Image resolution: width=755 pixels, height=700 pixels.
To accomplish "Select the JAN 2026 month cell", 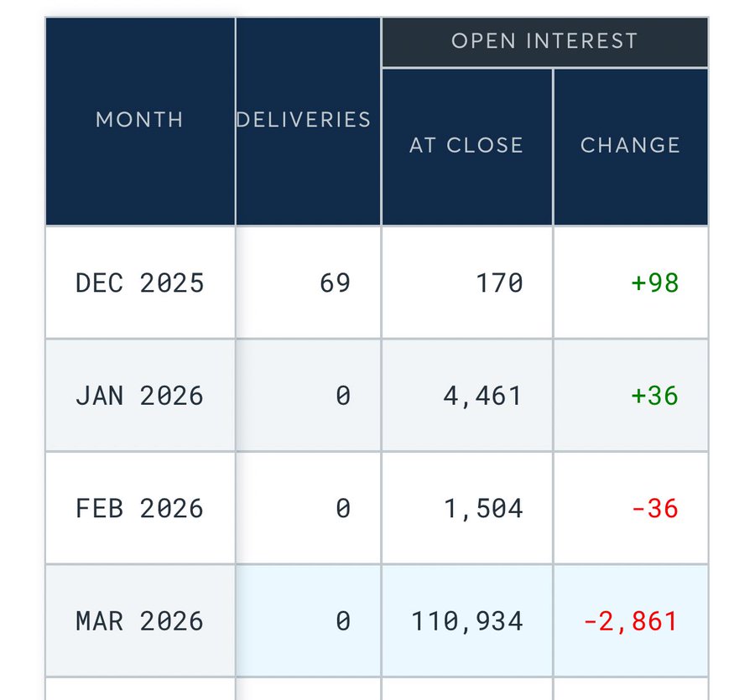I will tap(140, 396).
